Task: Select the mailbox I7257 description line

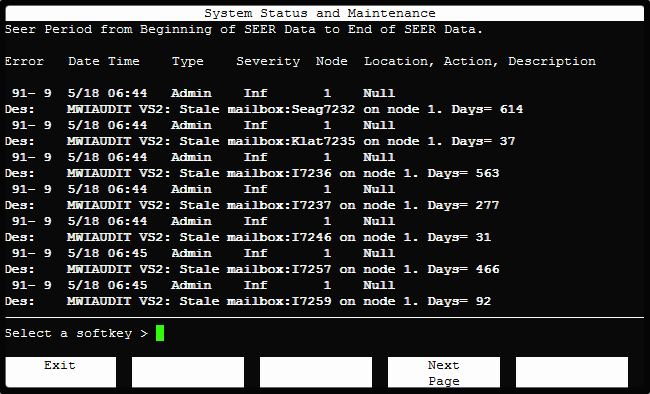Action: point(252,269)
